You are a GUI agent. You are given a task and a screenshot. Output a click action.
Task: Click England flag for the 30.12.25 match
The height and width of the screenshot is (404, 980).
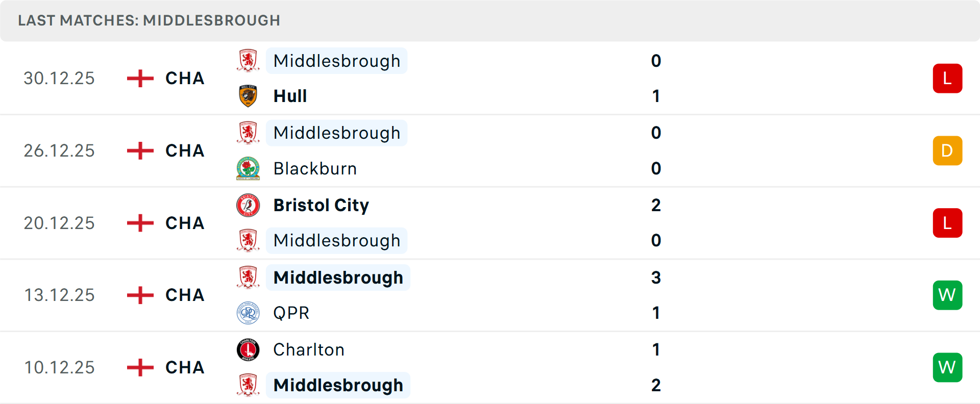pos(140,79)
